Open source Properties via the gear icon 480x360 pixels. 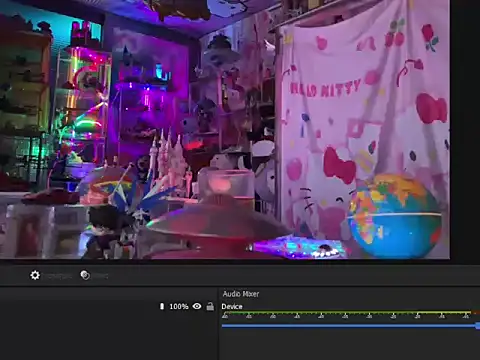(x=35, y=275)
